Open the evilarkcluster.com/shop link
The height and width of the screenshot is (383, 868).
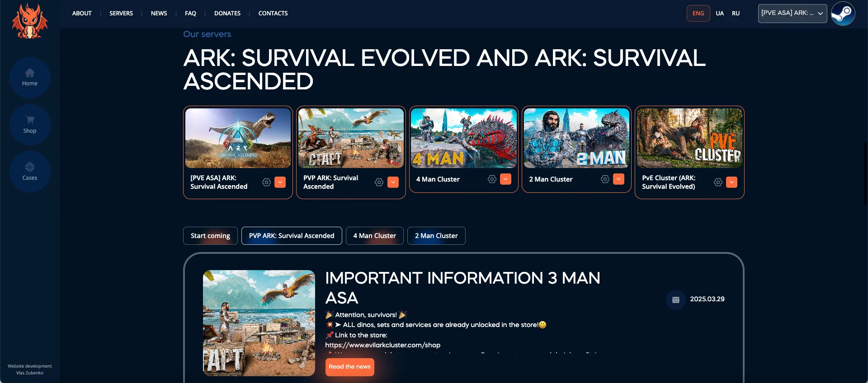pyautogui.click(x=383, y=345)
